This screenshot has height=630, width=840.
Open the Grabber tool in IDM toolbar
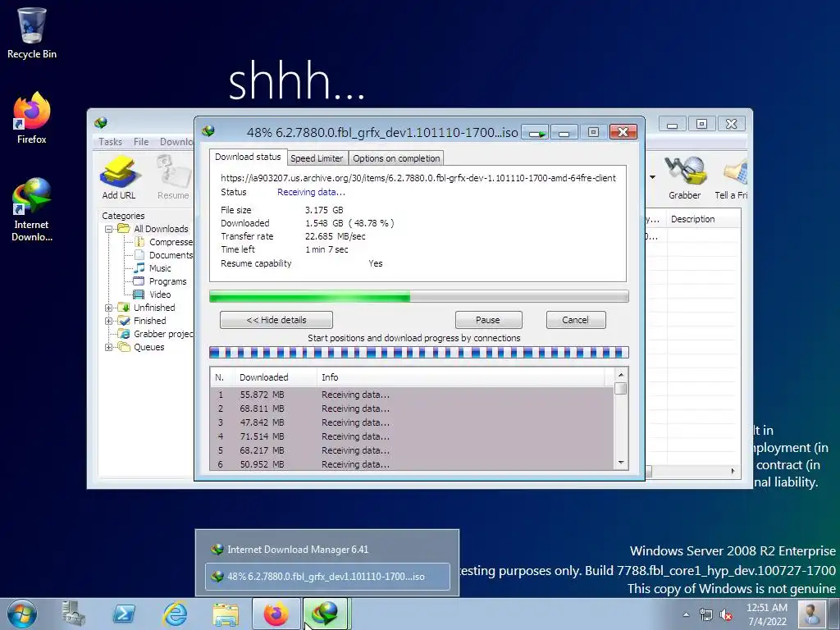684,178
